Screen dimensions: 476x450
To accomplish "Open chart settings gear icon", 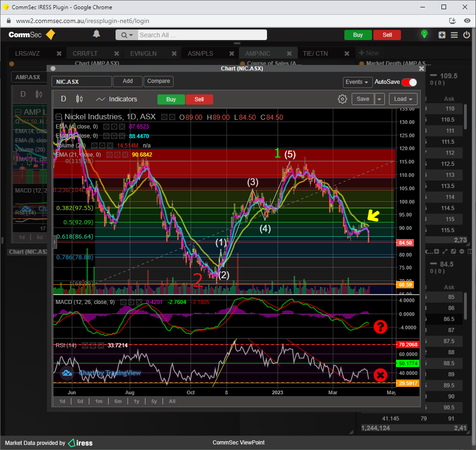I will pyautogui.click(x=342, y=99).
